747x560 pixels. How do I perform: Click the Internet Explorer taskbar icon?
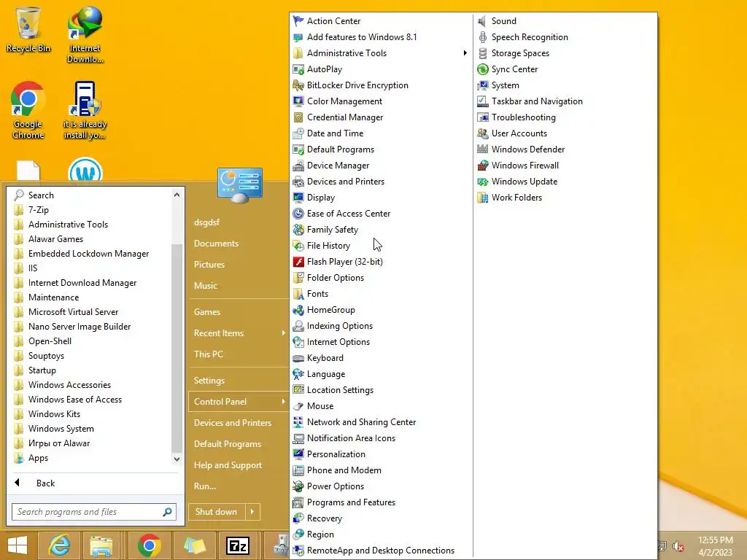[x=59, y=545]
